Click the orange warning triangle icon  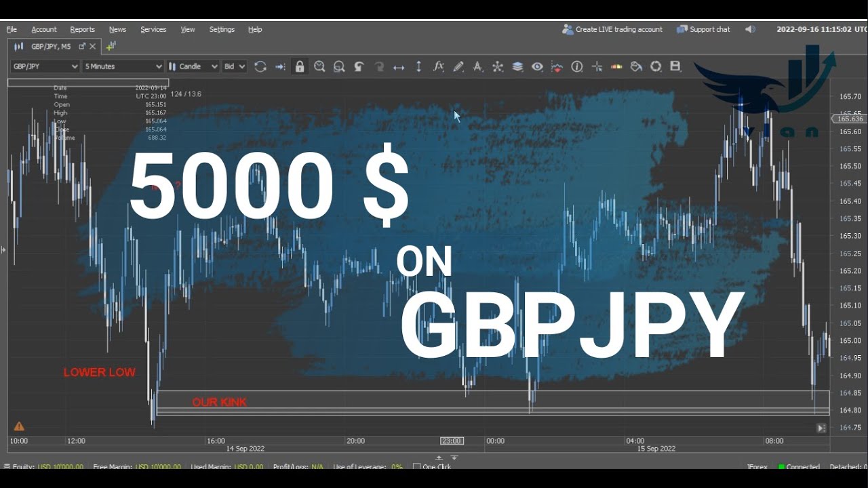[19, 426]
